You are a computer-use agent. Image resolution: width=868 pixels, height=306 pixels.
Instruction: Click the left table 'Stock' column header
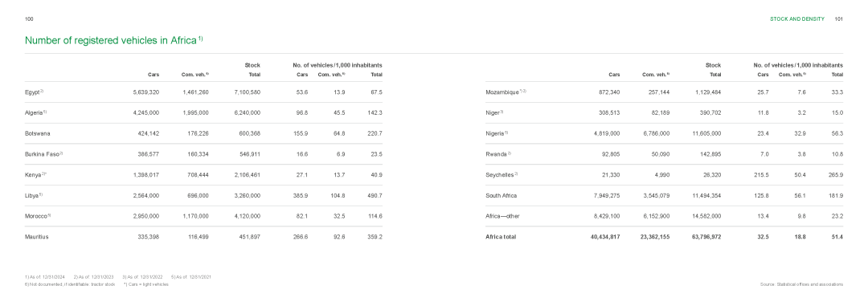click(x=252, y=65)
